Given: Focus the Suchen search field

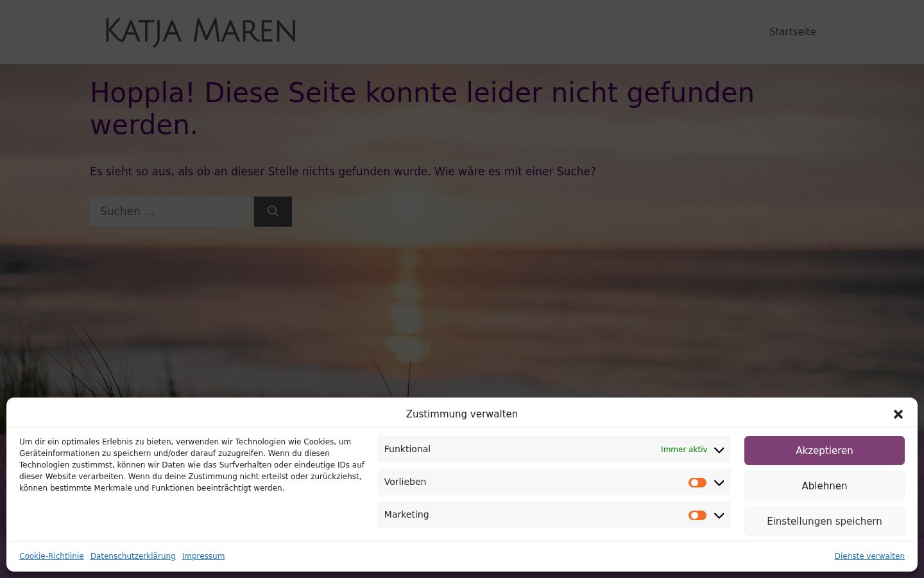Looking at the screenshot, I should (x=170, y=211).
